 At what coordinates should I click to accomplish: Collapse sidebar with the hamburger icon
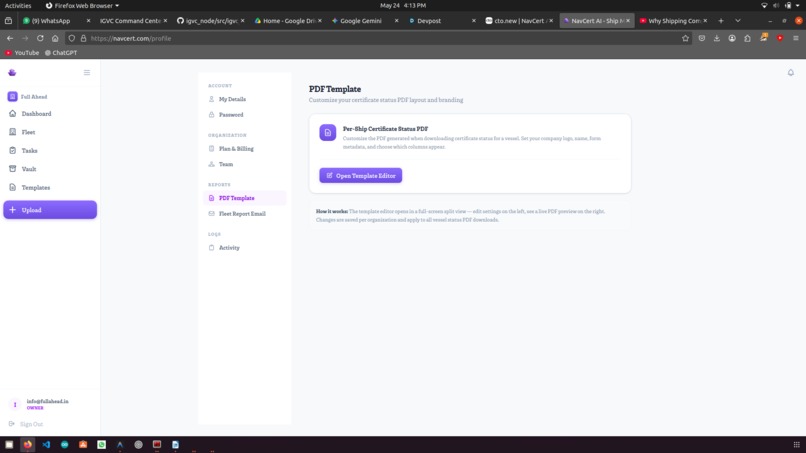[87, 73]
